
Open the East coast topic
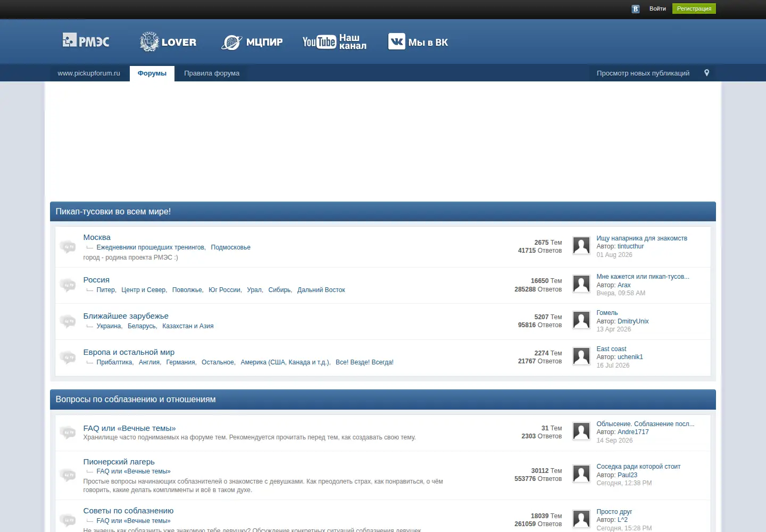[x=611, y=349]
